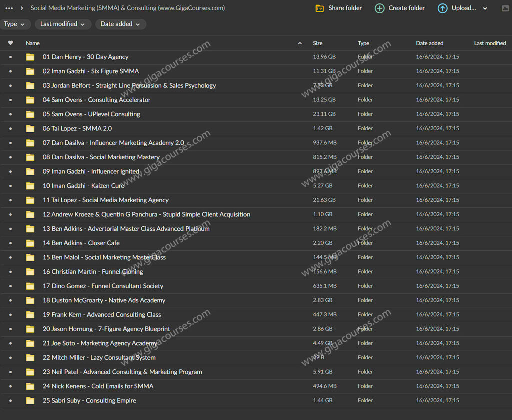Click the Share folder icon

pyautogui.click(x=320, y=8)
